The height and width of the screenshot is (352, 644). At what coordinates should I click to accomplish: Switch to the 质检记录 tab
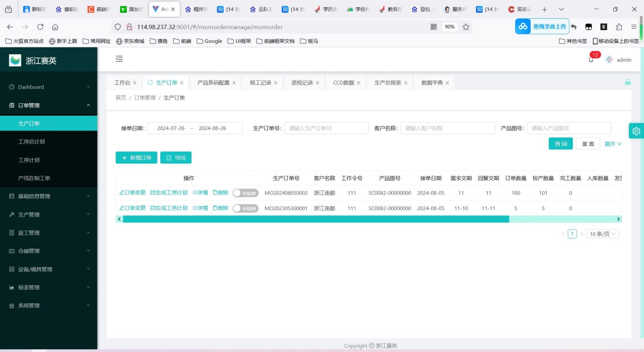(x=302, y=83)
